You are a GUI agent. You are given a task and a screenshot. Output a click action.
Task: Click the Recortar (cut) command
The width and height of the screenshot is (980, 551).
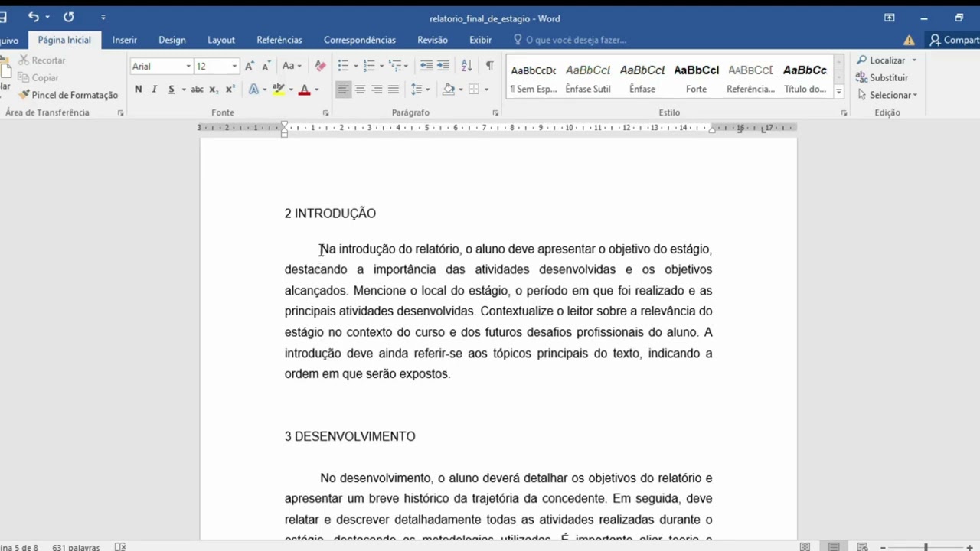pos(43,60)
